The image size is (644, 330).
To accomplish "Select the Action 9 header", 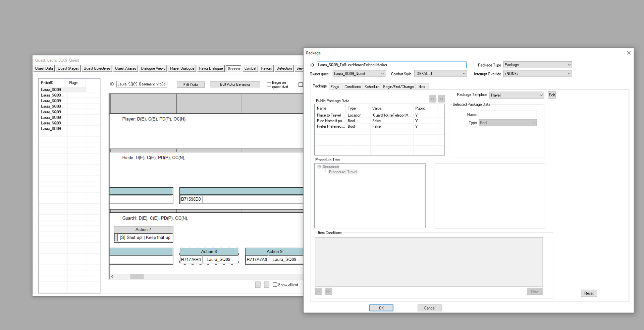I will pos(274,252).
